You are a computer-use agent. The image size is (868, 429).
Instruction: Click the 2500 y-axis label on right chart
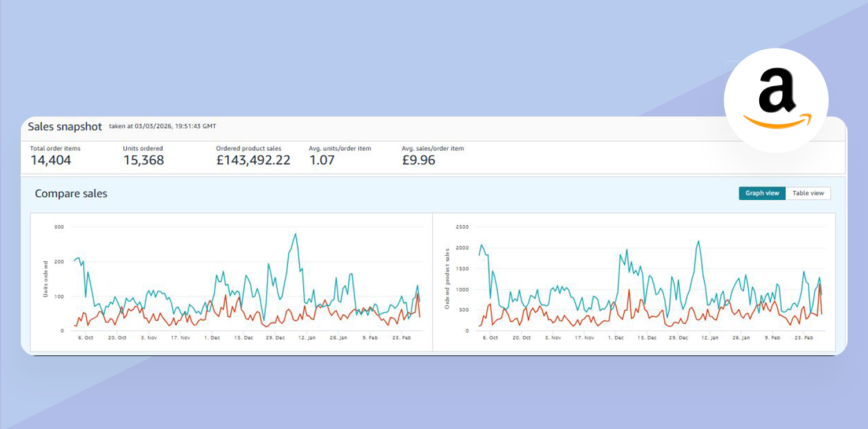pyautogui.click(x=462, y=227)
